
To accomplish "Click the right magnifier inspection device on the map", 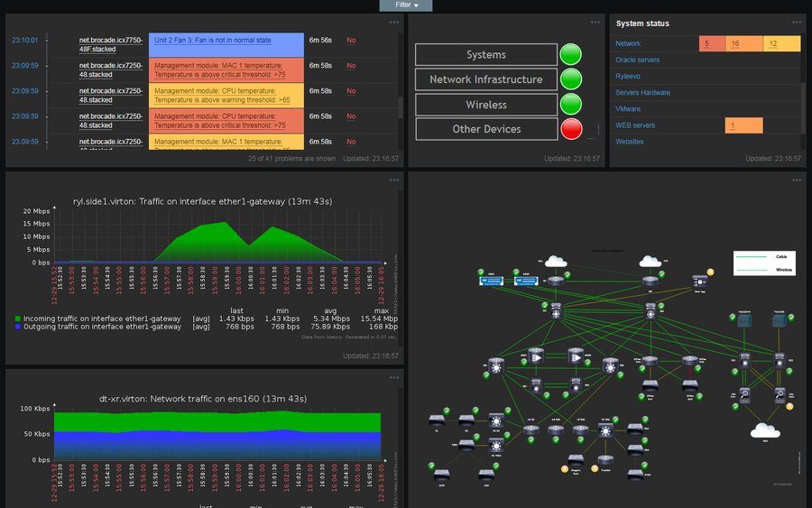I will [780, 395].
